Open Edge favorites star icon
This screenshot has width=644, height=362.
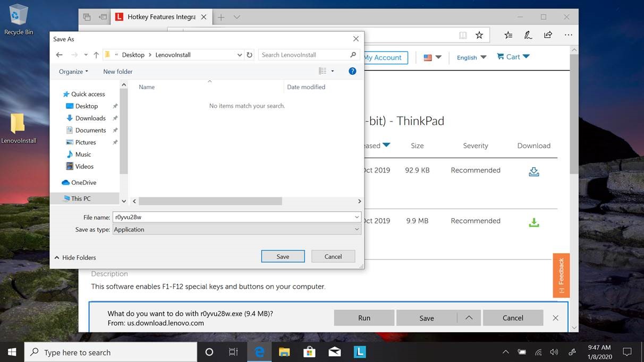point(479,35)
